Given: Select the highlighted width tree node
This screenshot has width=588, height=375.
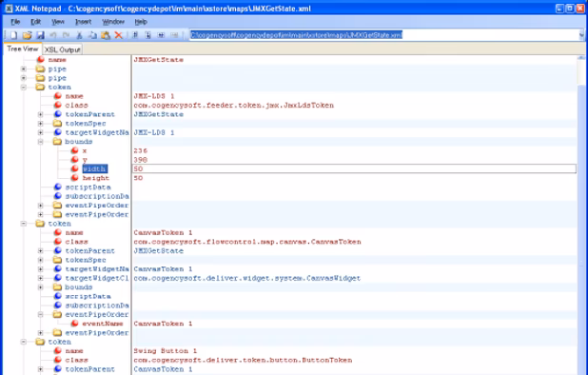Looking at the screenshot, I should (95, 168).
